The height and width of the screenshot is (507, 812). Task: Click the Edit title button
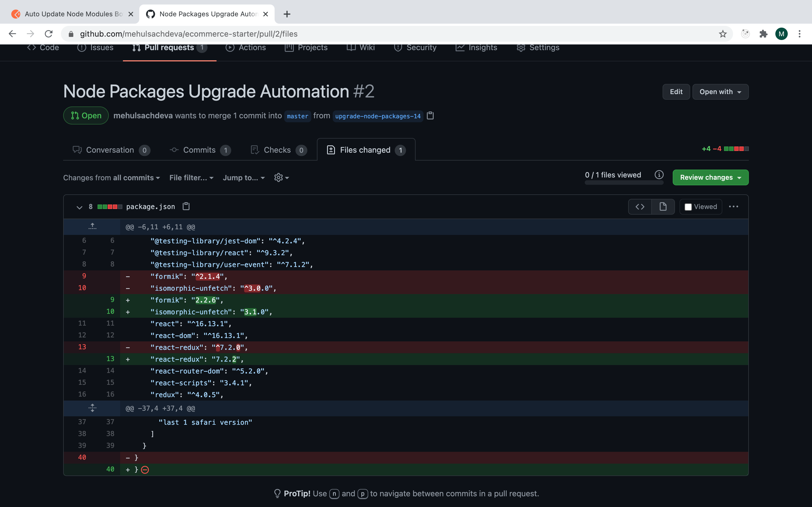pyautogui.click(x=676, y=92)
